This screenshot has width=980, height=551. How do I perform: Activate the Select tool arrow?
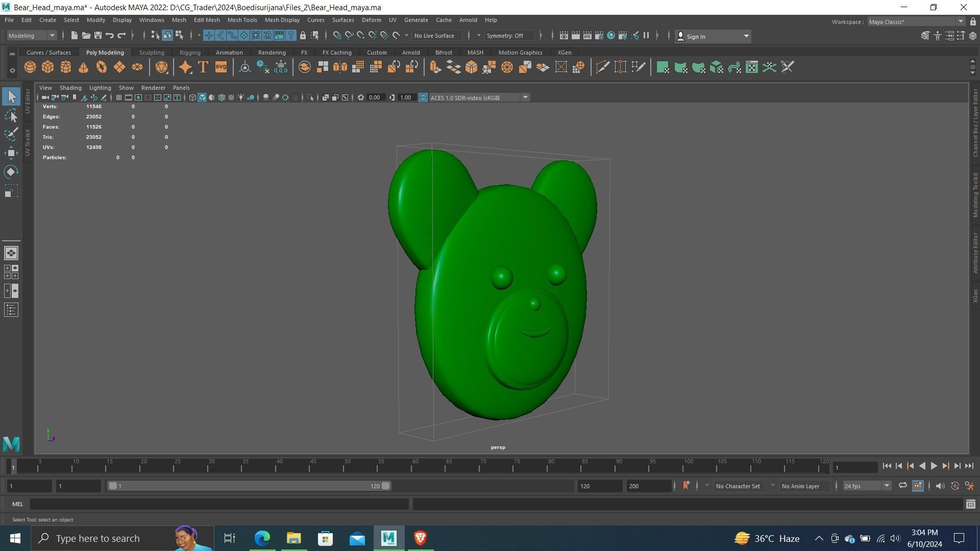click(x=11, y=96)
